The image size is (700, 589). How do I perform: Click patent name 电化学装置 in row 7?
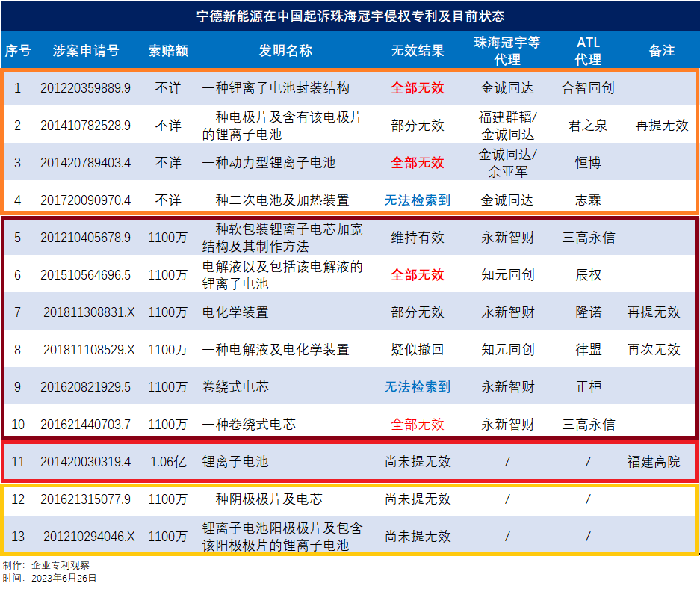point(235,312)
